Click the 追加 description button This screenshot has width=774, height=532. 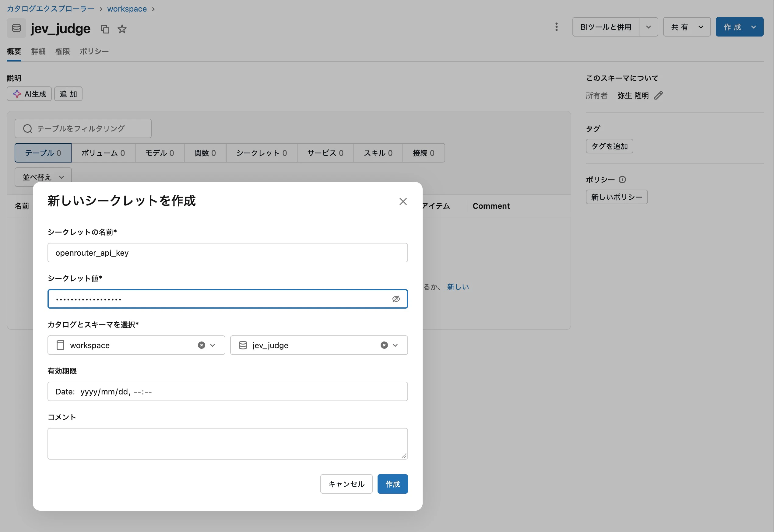pos(69,94)
